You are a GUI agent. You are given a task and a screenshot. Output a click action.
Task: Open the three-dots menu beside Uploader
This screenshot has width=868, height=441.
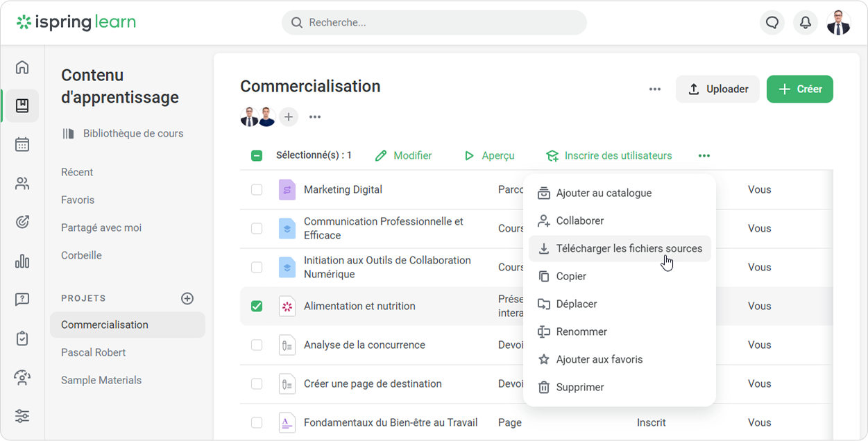(x=654, y=89)
